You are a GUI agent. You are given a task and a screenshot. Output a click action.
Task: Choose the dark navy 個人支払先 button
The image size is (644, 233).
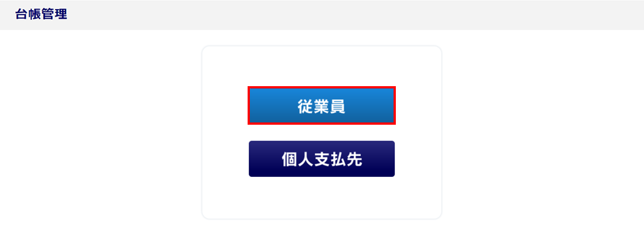click(x=321, y=159)
